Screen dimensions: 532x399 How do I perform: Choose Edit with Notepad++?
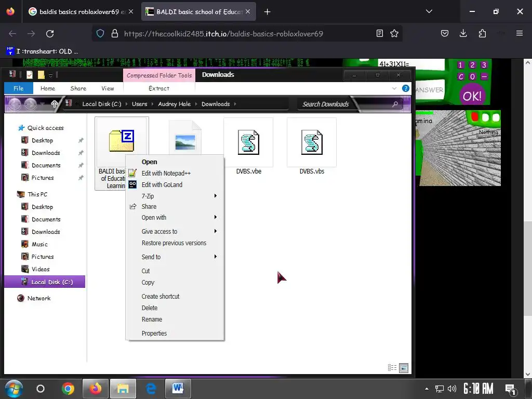coord(175,173)
